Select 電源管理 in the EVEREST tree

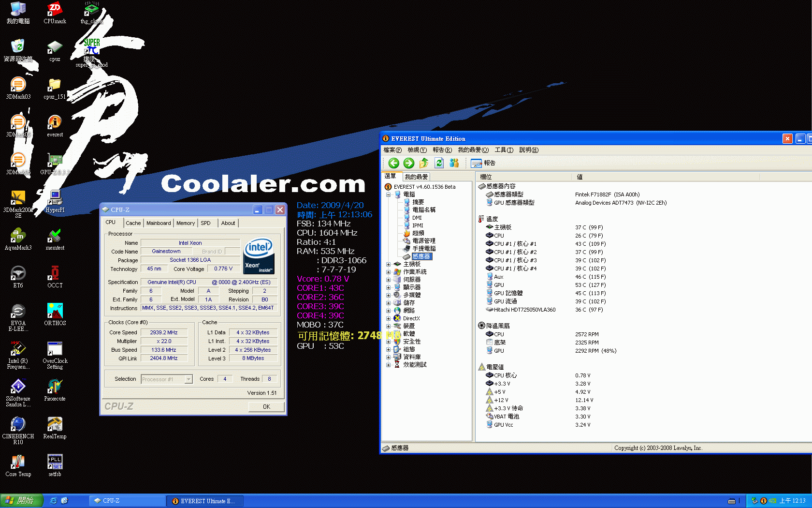[x=424, y=241]
